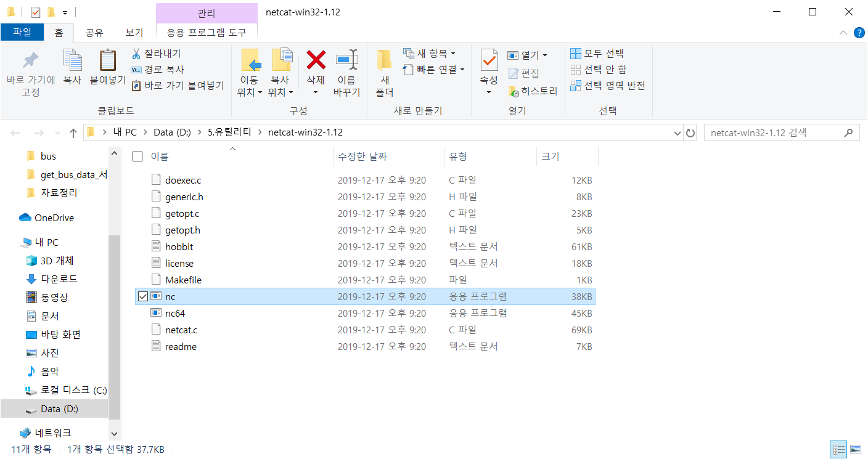
Task: Sort by the 이름 column header
Action: (160, 156)
